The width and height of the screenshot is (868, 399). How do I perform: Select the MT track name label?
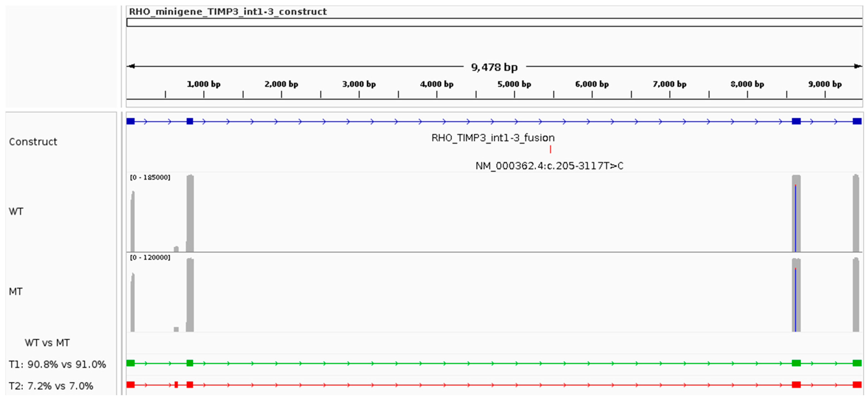coord(15,292)
